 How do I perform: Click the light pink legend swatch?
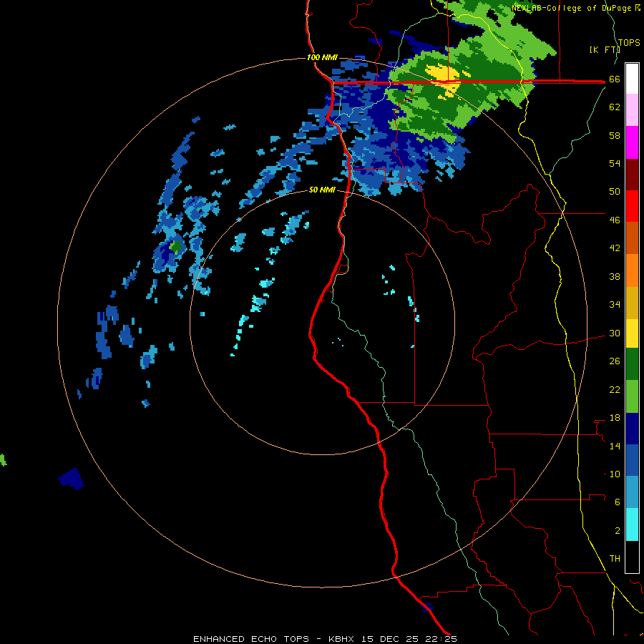632,109
